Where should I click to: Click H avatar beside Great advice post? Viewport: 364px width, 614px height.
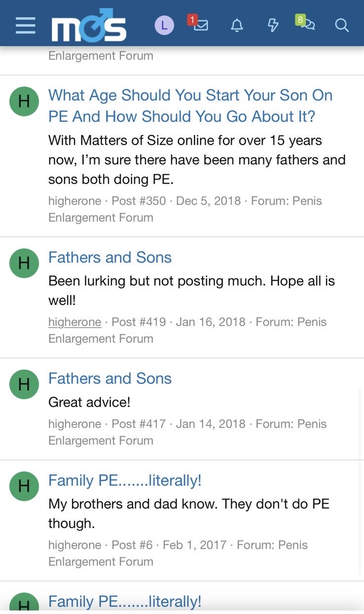click(x=24, y=384)
